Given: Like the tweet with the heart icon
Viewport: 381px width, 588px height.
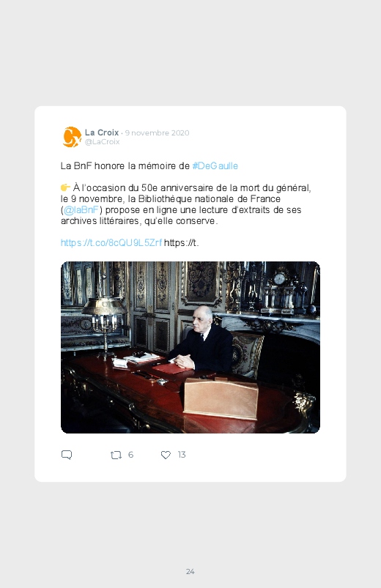Looking at the screenshot, I should click(166, 455).
